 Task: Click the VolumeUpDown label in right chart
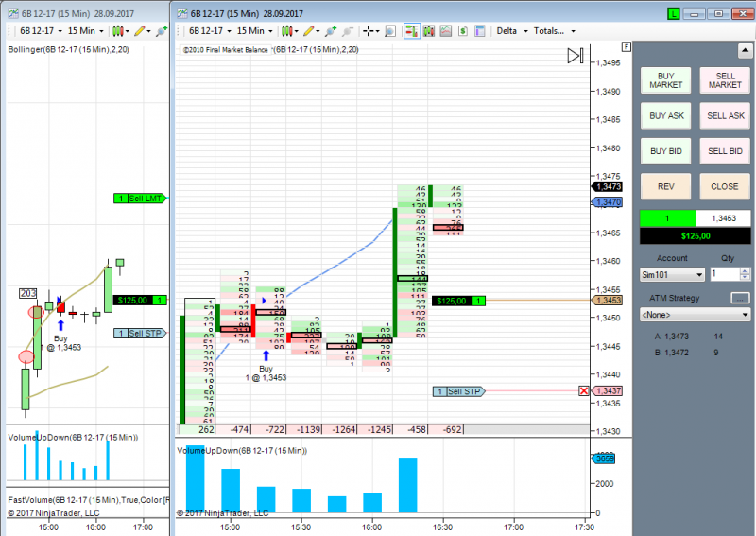click(x=242, y=451)
